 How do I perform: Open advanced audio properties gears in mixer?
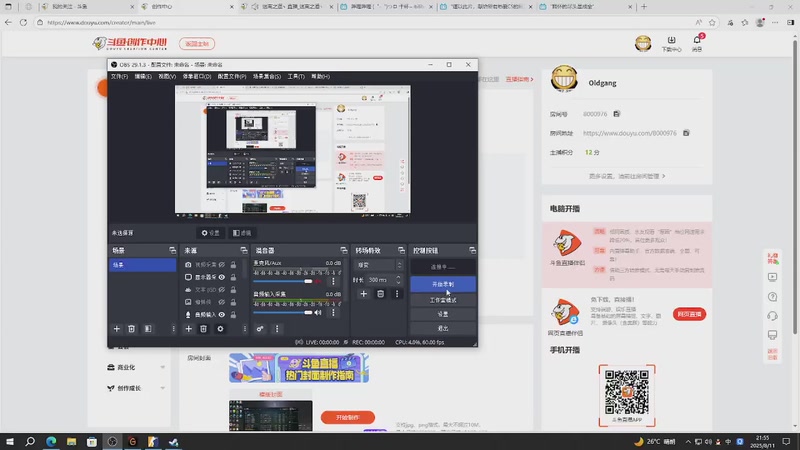260,329
